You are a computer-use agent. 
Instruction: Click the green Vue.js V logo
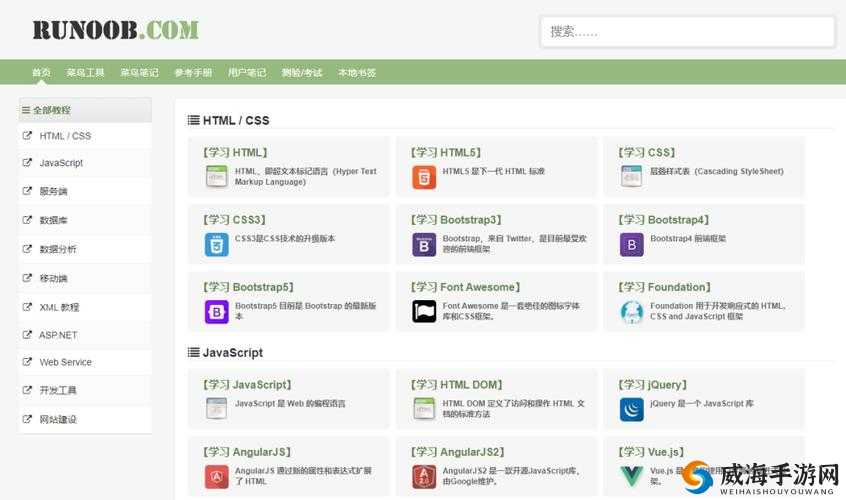(632, 476)
